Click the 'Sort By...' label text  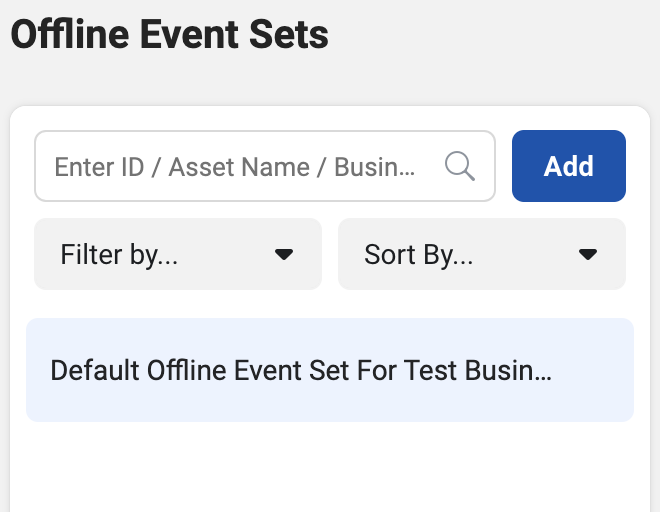coord(418,255)
